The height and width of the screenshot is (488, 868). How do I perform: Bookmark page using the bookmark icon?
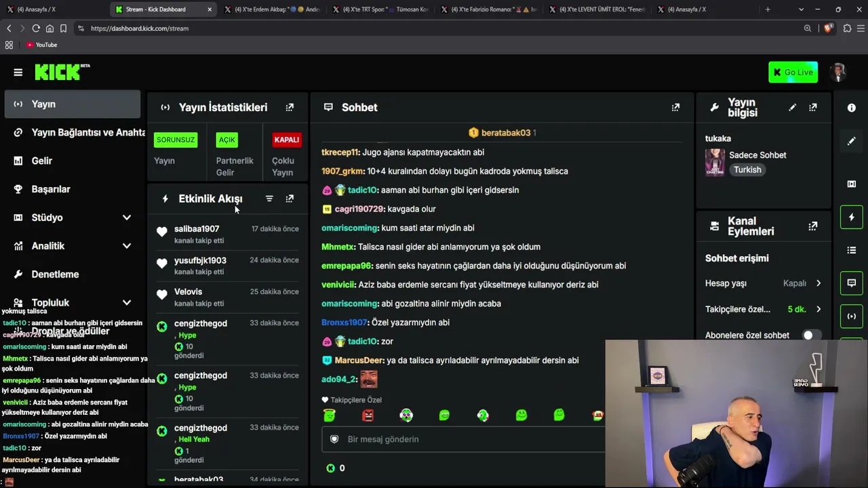click(63, 28)
